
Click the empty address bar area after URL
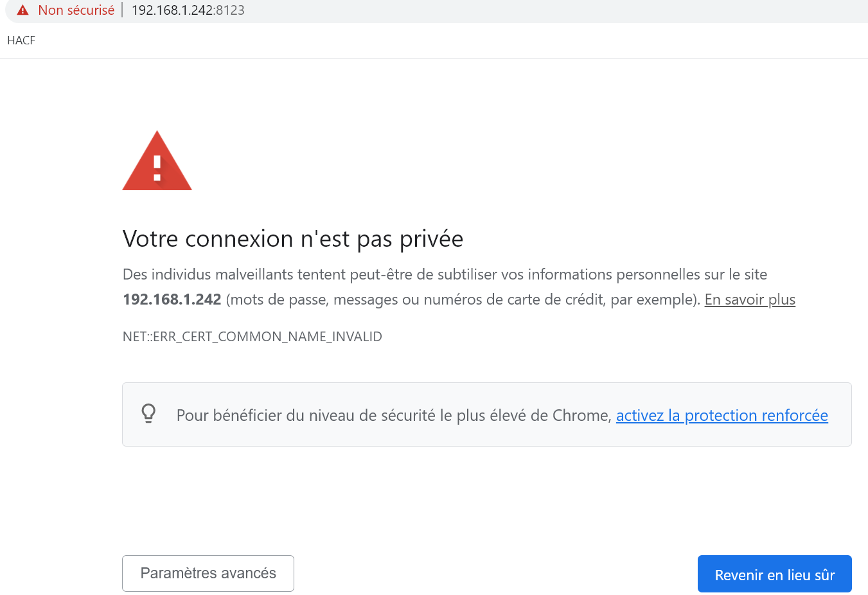[553, 10]
